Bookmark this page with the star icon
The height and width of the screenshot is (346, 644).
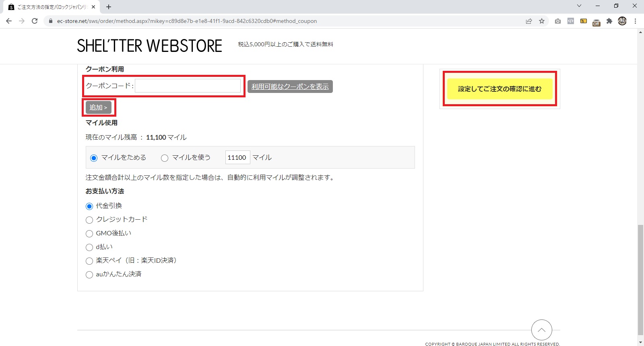(542, 21)
